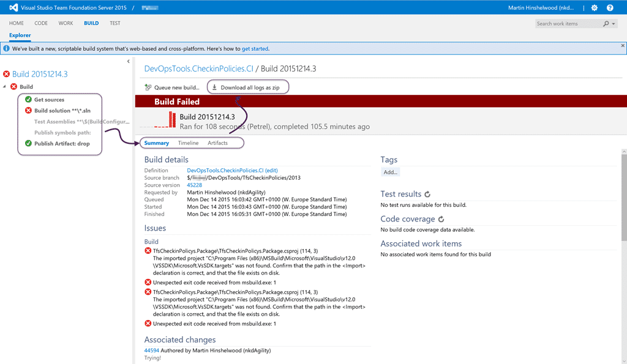Open the search options dropdown arrow
The image size is (627, 364).
(614, 24)
